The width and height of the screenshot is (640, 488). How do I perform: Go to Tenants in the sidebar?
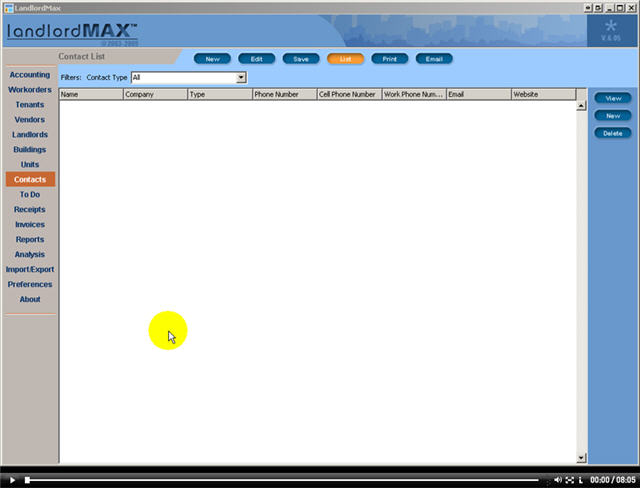click(30, 105)
